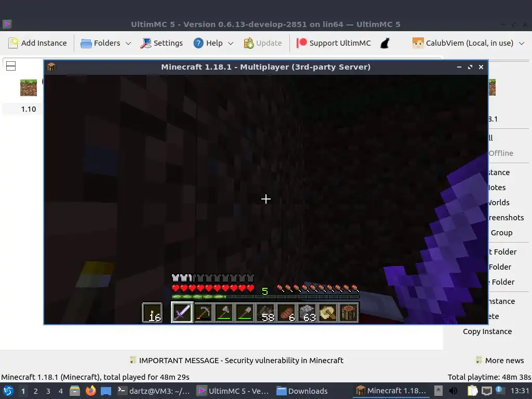Image resolution: width=532 pixels, height=399 pixels.
Task: Click the Add Instance toolbar button
Action: click(x=37, y=43)
